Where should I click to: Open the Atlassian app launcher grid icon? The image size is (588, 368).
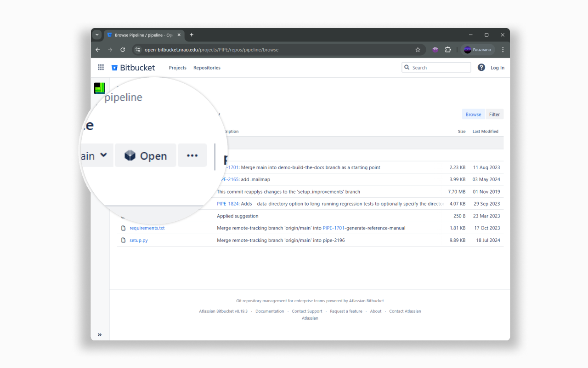(101, 67)
